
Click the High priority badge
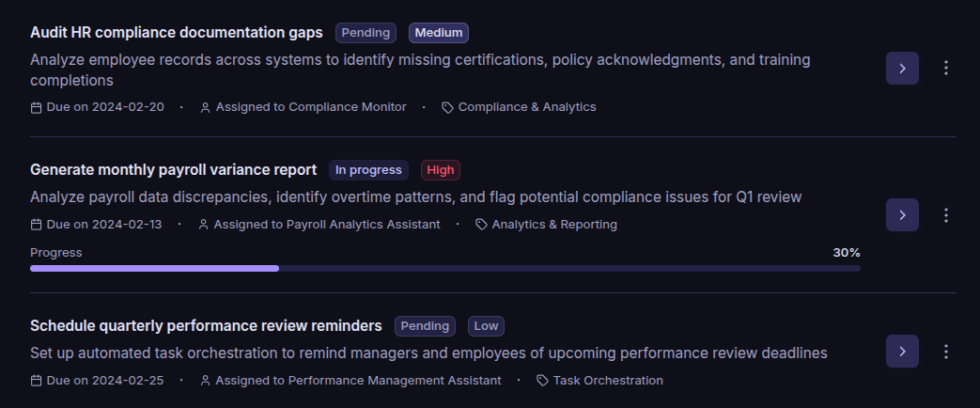click(440, 170)
